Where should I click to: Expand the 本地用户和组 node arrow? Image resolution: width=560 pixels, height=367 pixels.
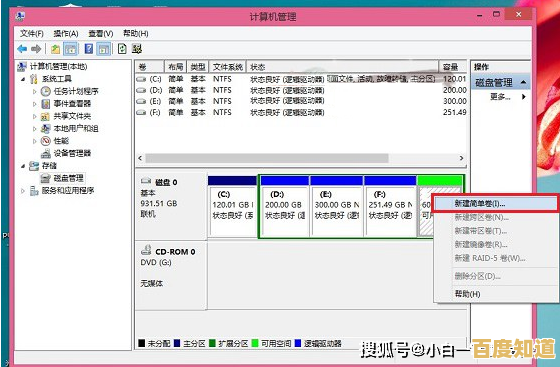coord(35,129)
